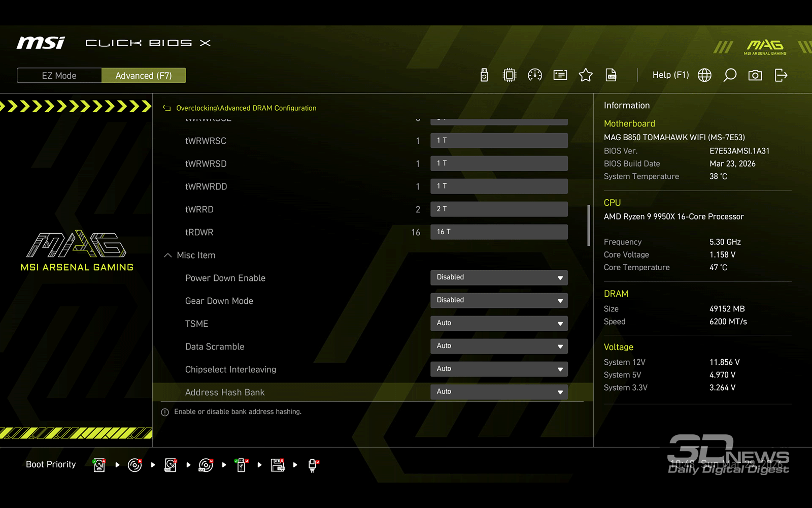The height and width of the screenshot is (508, 812).
Task: Open the M-Flash USB update icon
Action: (x=484, y=75)
